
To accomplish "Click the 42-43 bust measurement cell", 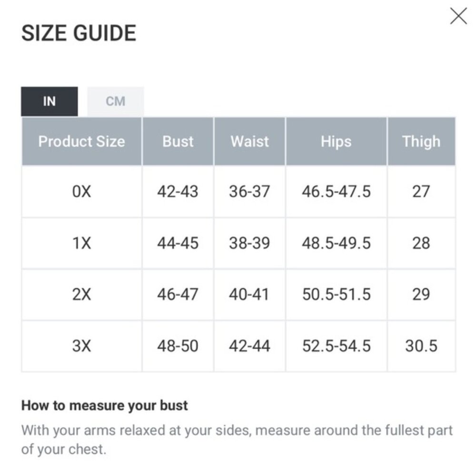I will click(178, 192).
